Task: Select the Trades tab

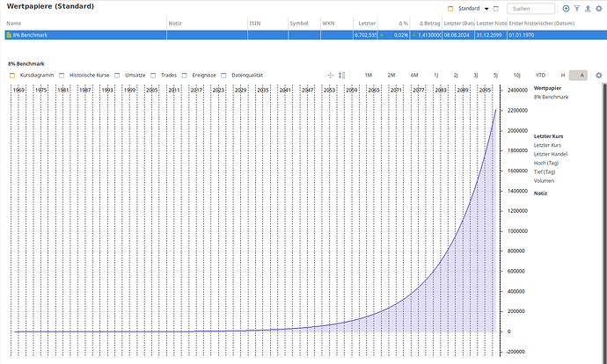Action: tap(168, 76)
